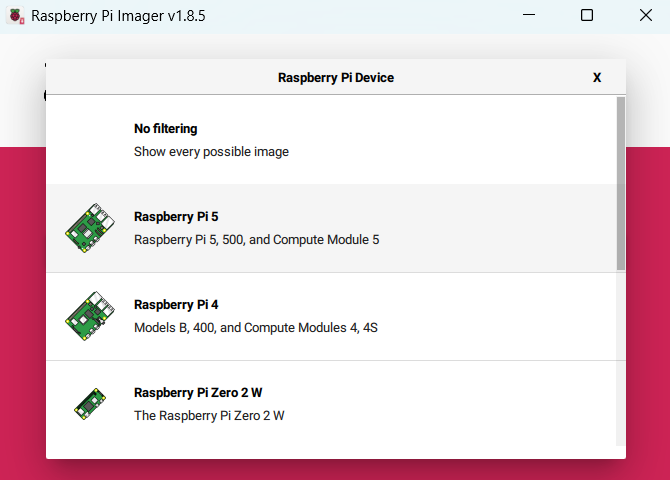Pick the Raspberry Pi 4 entry title
Image resolution: width=670 pixels, height=480 pixels.
176,305
